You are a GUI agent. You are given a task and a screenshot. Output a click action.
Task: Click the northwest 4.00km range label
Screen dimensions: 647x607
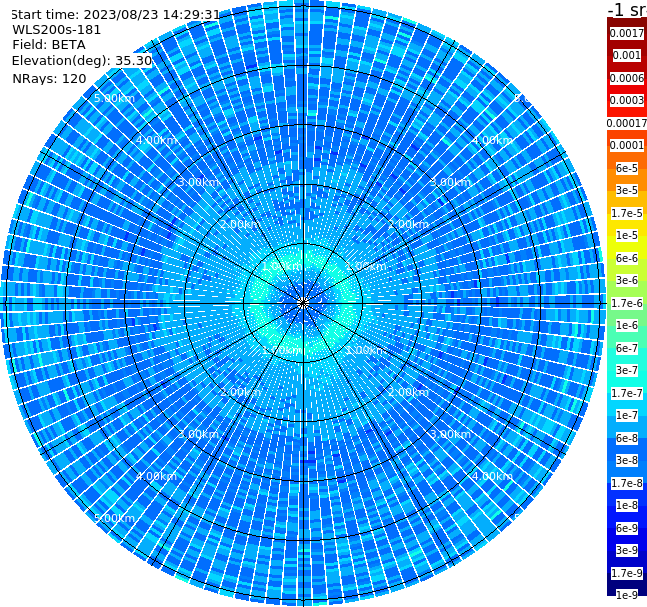[x=156, y=140]
